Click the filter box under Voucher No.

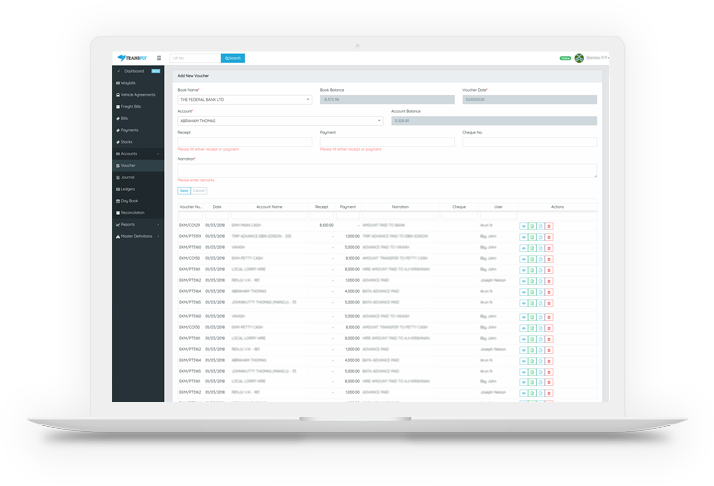(x=190, y=215)
